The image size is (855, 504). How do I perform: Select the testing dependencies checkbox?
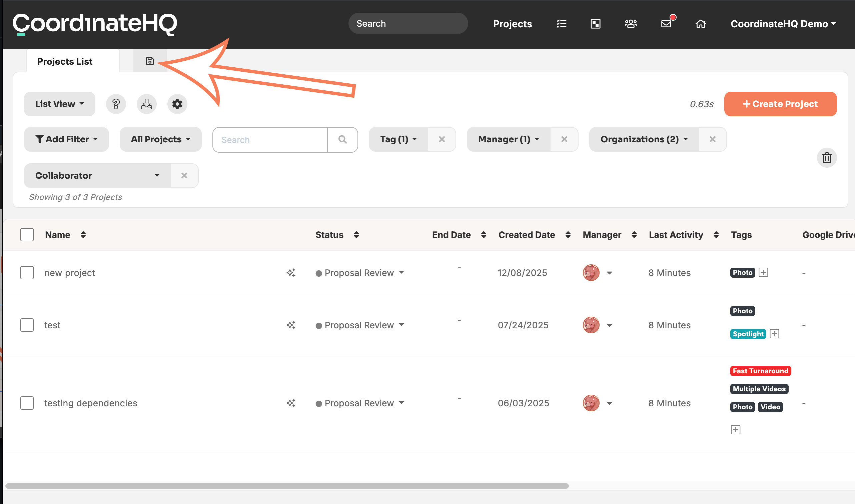tap(27, 403)
